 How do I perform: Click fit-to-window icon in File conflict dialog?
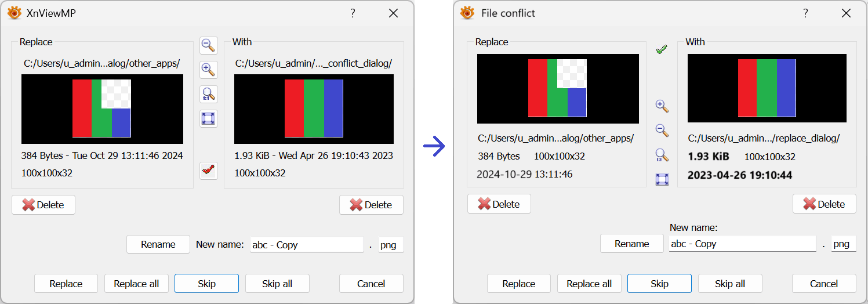662,179
